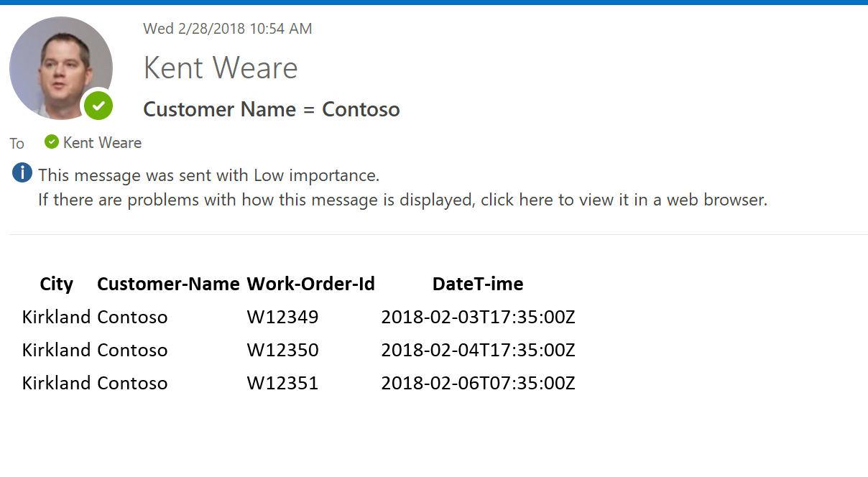Screen dimensions: 868x477
Task: Select the large sender name heading
Action: pyautogui.click(x=221, y=68)
